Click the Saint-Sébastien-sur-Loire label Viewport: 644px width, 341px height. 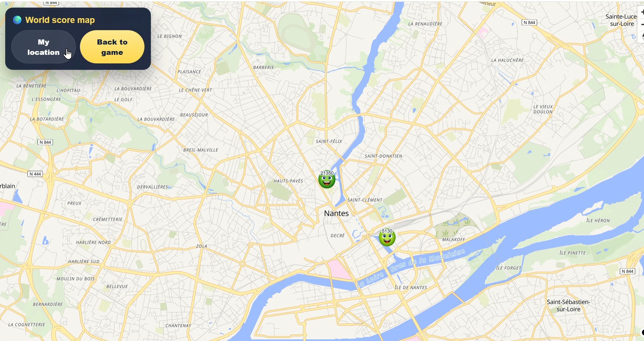568,305
